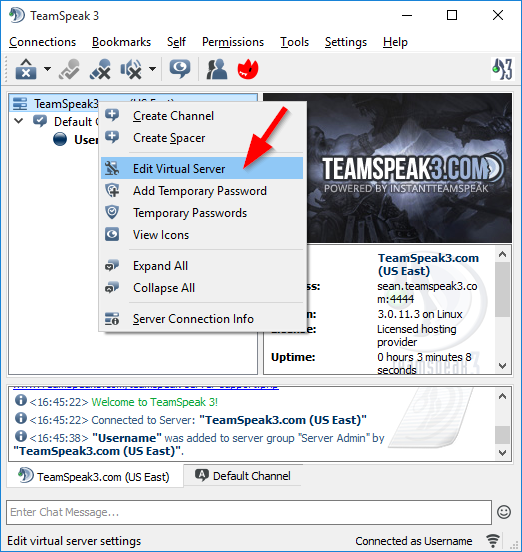Select Edit Virtual Server in the context menu
The height and width of the screenshot is (552, 522).
pos(202,168)
